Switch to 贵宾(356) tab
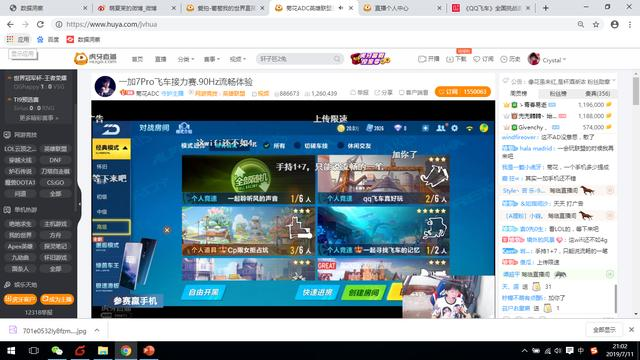 [x=598, y=93]
